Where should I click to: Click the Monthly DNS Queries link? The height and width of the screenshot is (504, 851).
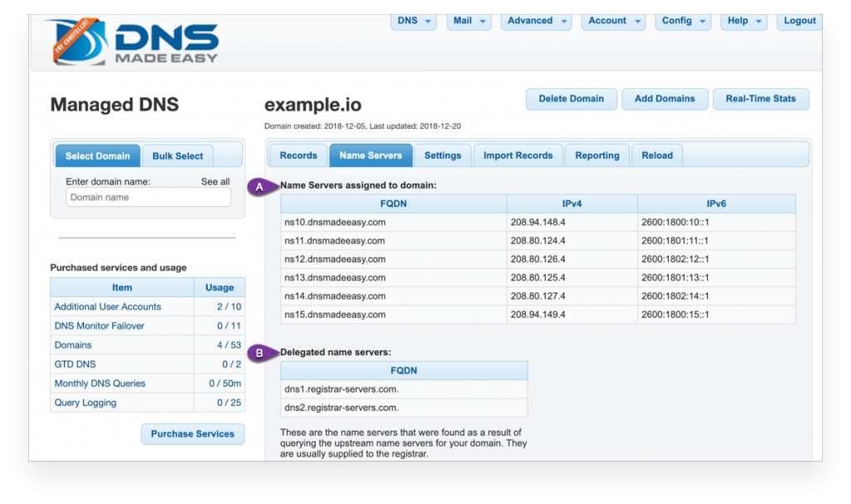(x=100, y=383)
